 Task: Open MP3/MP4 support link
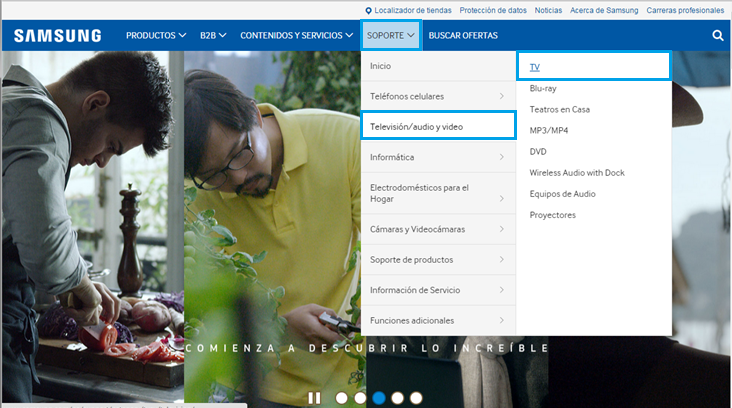549,130
